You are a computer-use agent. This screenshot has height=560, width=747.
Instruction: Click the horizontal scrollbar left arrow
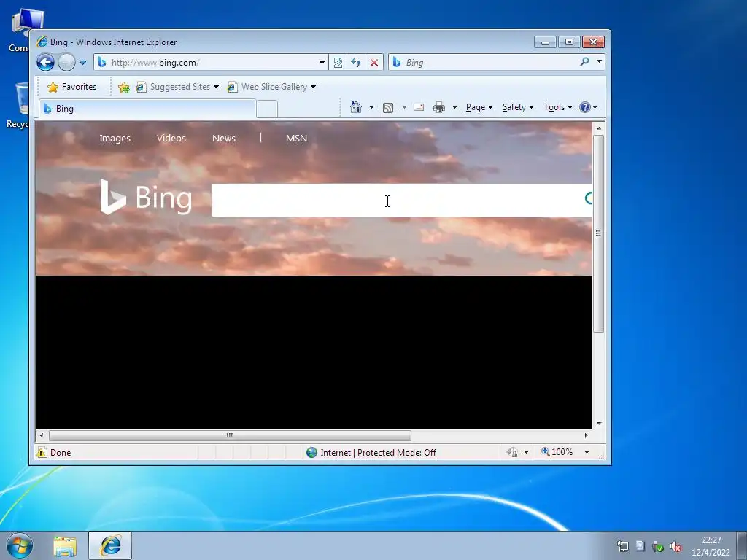42,435
